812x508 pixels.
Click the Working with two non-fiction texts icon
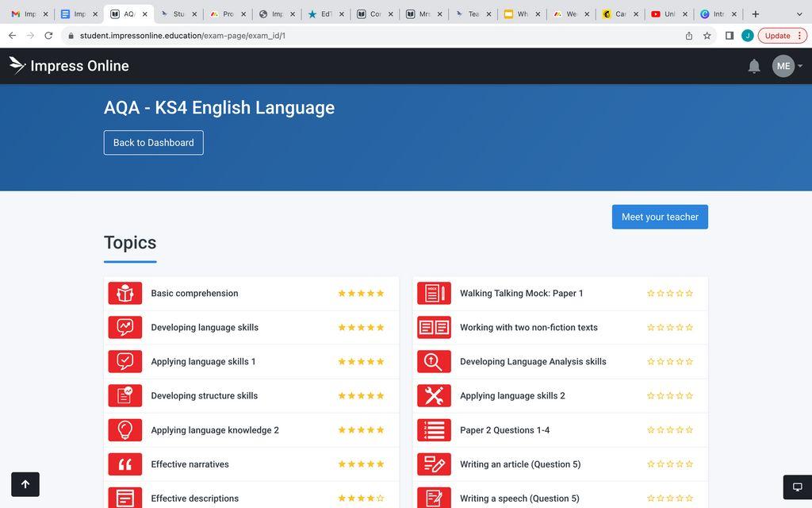(434, 328)
